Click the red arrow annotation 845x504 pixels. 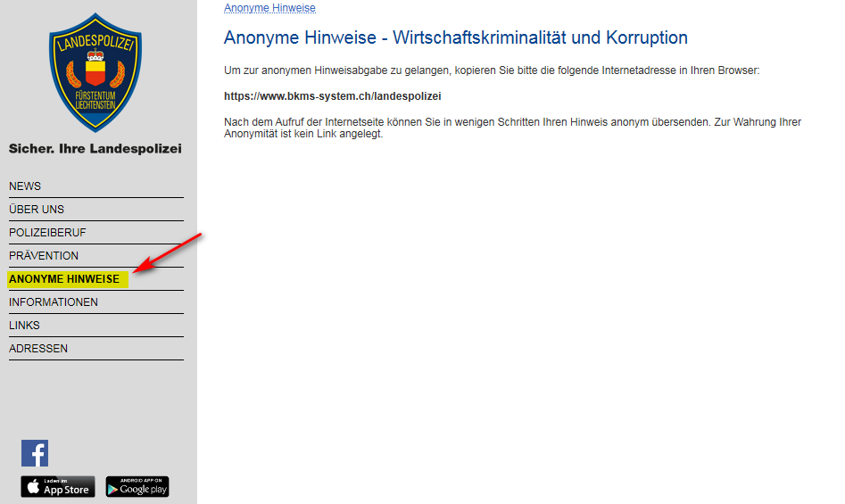tap(168, 252)
